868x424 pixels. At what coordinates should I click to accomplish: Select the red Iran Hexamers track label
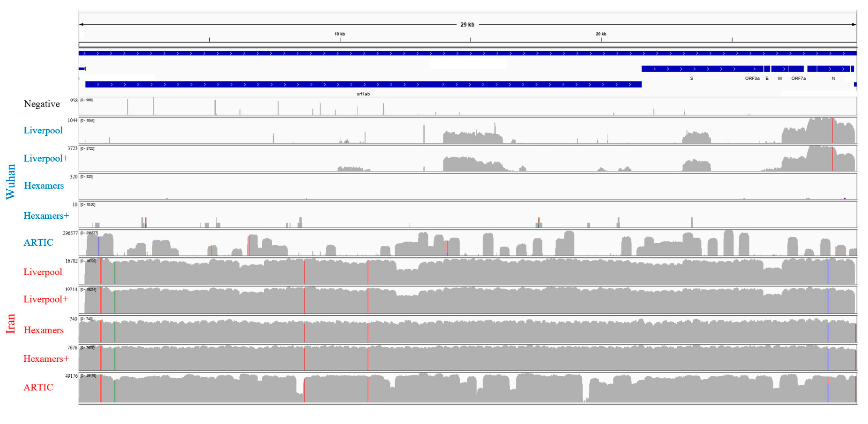coord(44,330)
